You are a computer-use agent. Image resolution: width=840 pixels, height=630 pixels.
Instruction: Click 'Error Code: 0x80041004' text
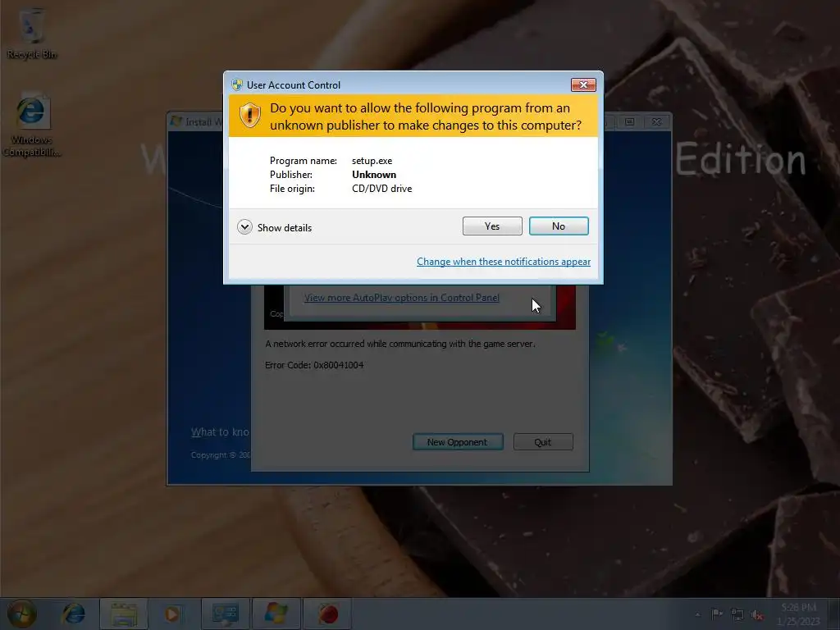[x=314, y=365]
